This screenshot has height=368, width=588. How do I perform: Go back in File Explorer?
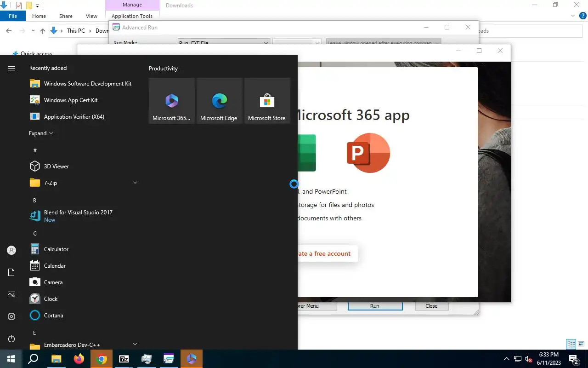pyautogui.click(x=9, y=31)
